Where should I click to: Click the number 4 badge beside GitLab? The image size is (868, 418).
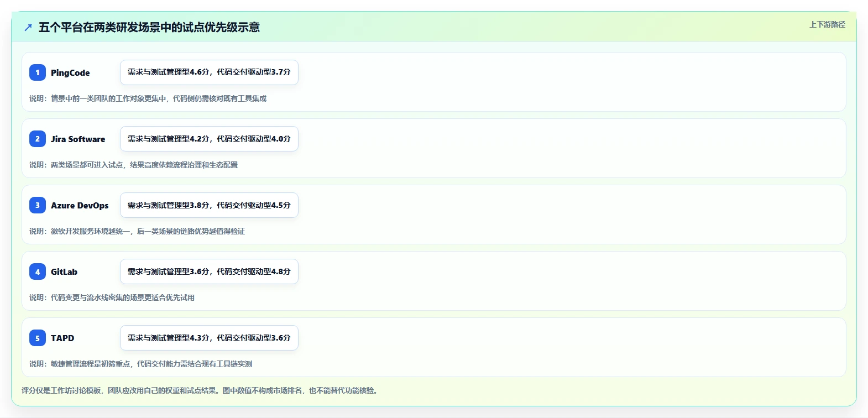(38, 271)
